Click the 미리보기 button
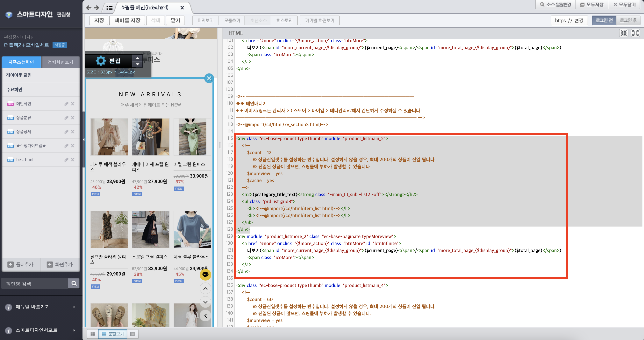This screenshot has height=340, width=644. tap(205, 20)
